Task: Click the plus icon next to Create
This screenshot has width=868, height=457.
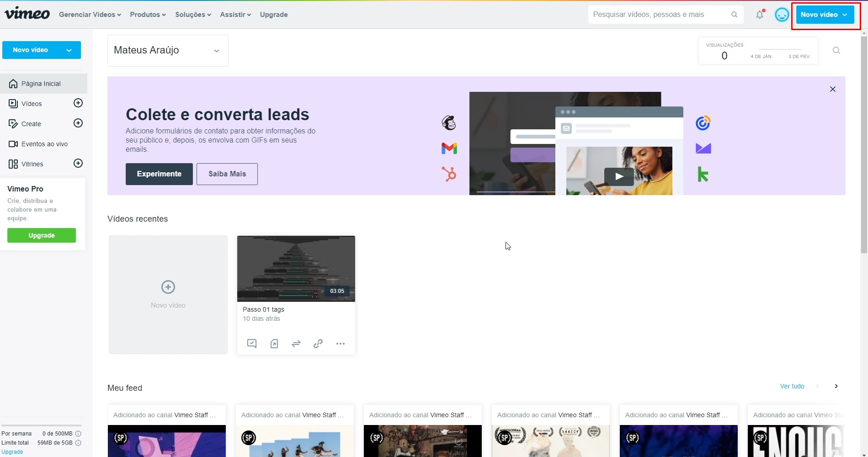Action: [x=78, y=123]
